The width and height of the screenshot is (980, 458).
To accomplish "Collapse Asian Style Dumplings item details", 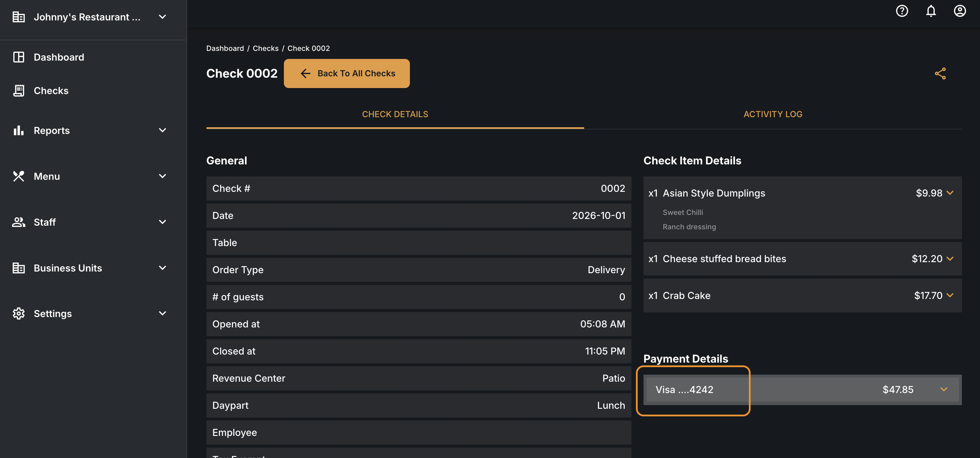I will pyautogui.click(x=950, y=193).
